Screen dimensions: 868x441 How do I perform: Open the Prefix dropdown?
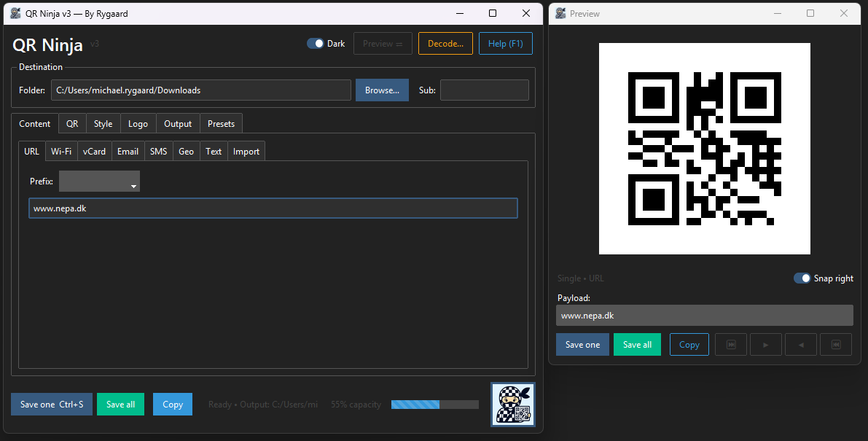click(x=100, y=181)
